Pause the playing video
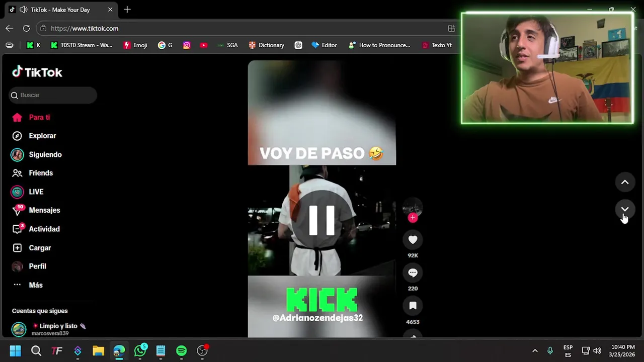 click(x=322, y=220)
